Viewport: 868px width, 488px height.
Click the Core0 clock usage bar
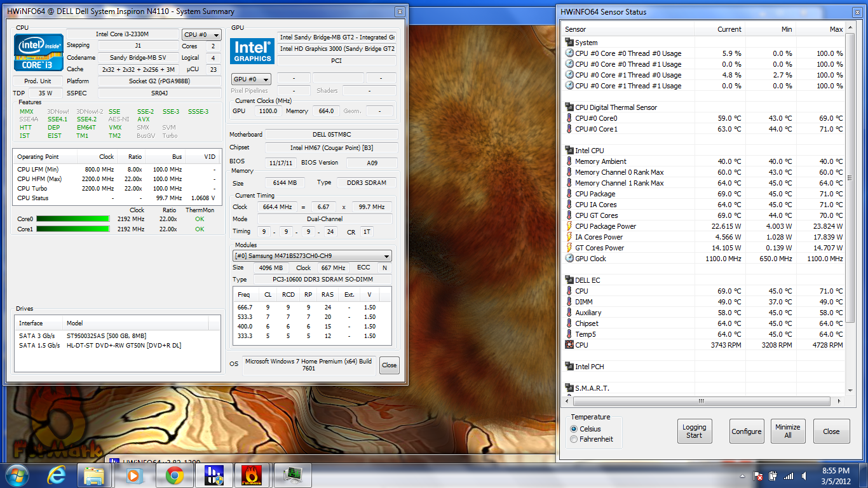[x=72, y=219]
